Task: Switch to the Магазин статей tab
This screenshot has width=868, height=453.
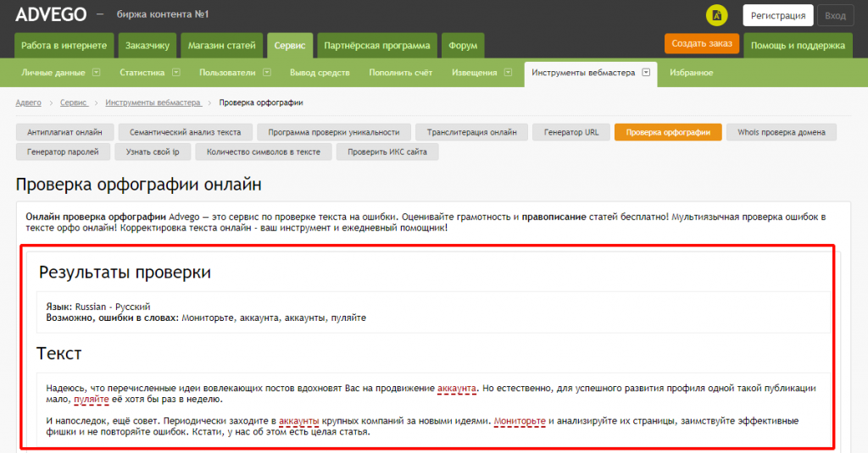Action: click(x=221, y=45)
